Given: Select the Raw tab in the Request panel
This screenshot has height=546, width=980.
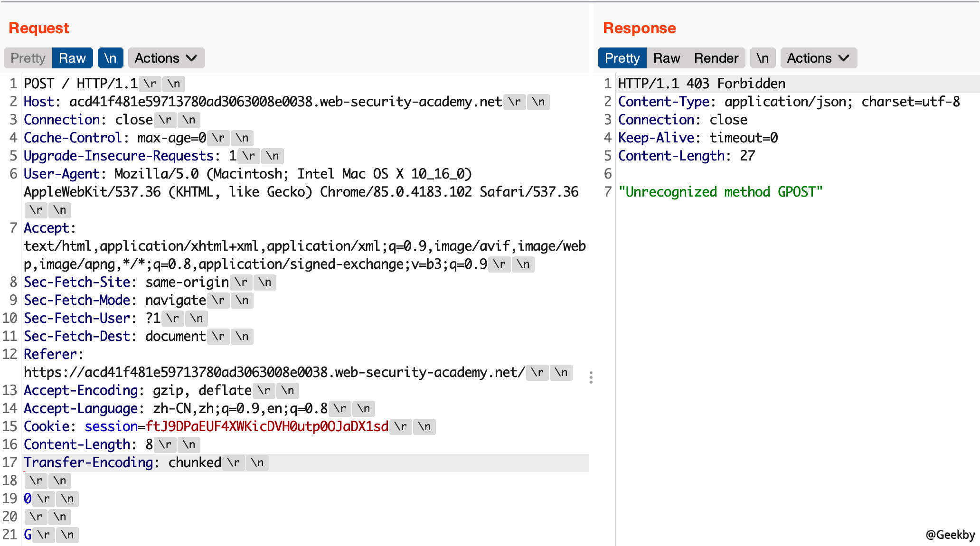Looking at the screenshot, I should click(72, 58).
